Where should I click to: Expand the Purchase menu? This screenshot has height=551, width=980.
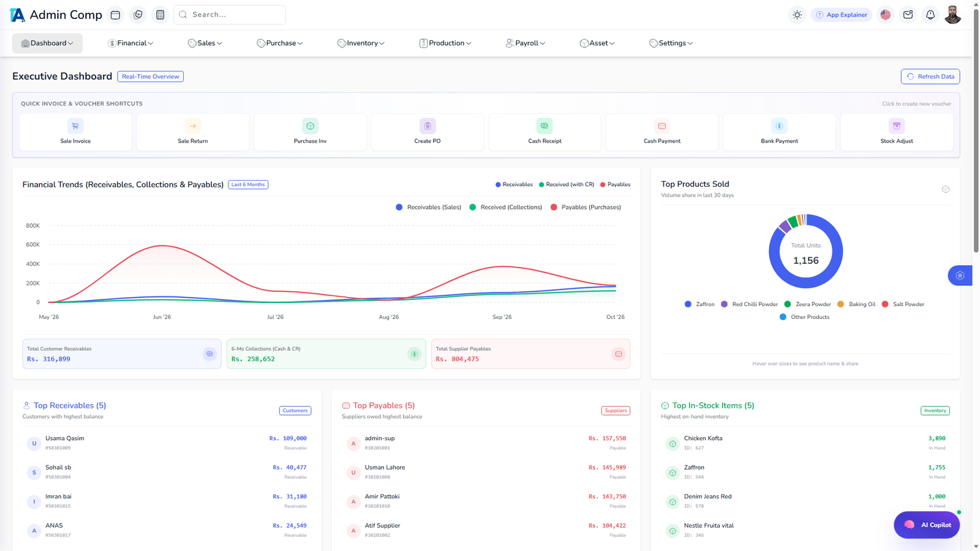(279, 43)
